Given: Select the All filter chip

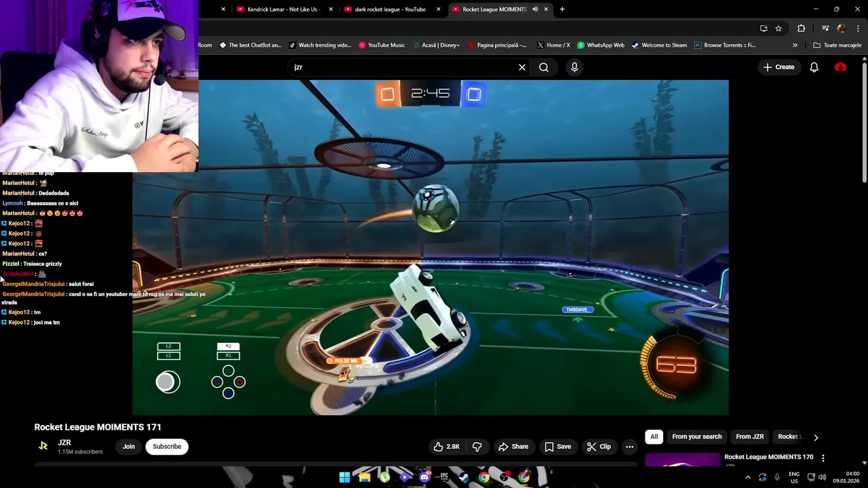Looking at the screenshot, I should pos(654,437).
